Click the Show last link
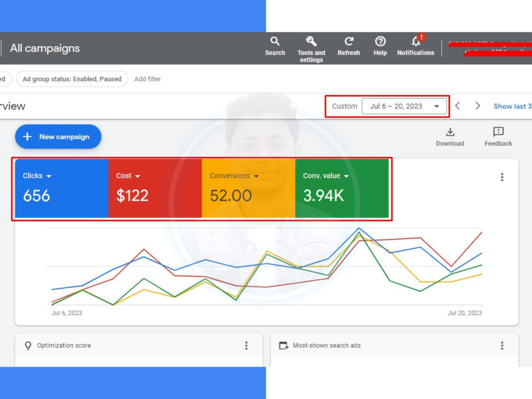 click(512, 106)
